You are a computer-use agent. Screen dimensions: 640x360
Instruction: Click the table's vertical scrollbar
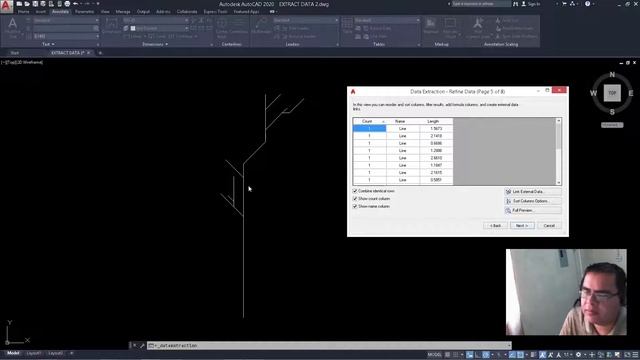(x=558, y=151)
